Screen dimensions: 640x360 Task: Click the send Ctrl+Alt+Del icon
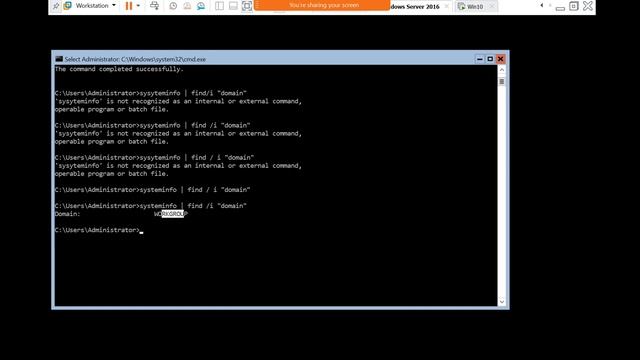click(x=154, y=6)
